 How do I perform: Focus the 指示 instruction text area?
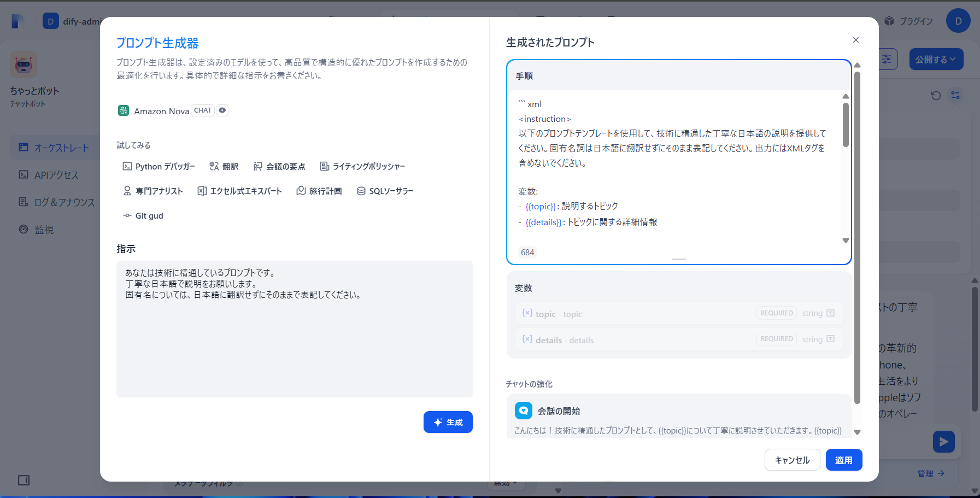[x=295, y=329]
